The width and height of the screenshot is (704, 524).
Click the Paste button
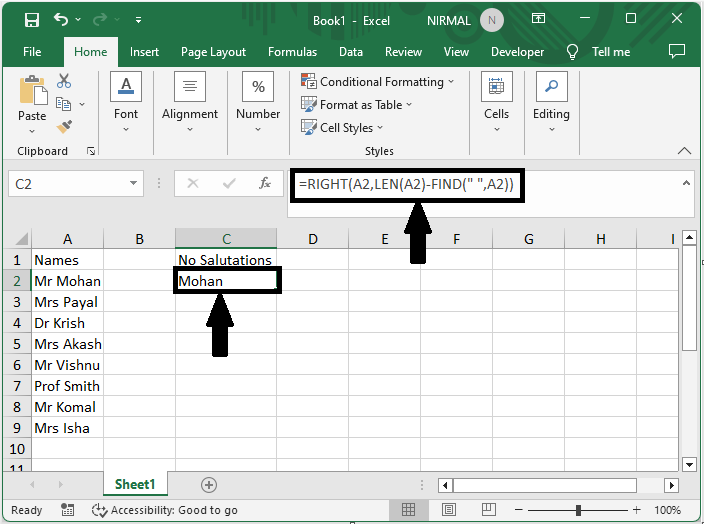point(32,101)
